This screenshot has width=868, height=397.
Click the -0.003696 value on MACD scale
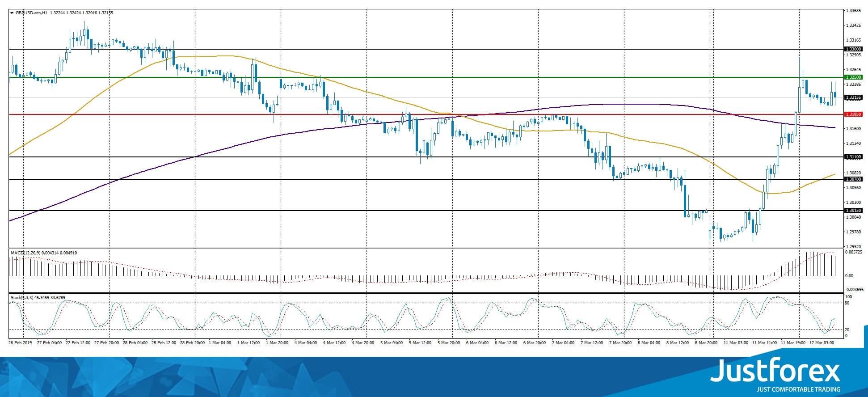tap(854, 290)
